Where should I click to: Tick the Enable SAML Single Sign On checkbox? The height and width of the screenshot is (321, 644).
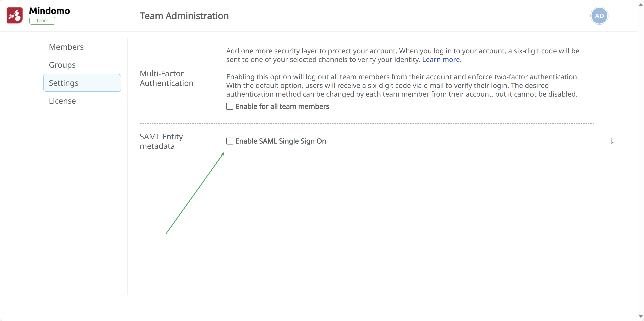point(230,141)
